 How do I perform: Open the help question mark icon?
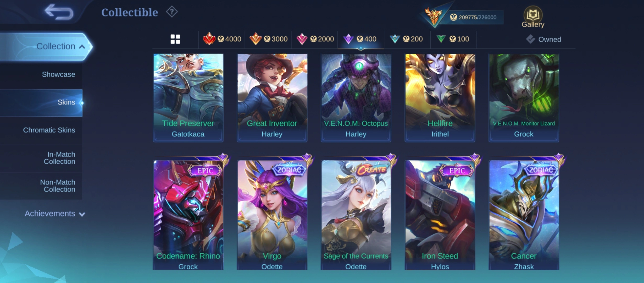click(x=172, y=12)
